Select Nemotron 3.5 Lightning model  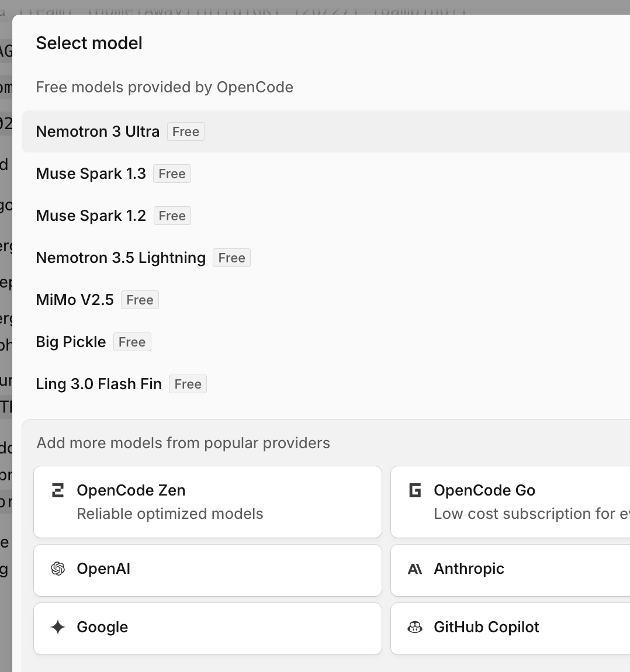coord(326,258)
